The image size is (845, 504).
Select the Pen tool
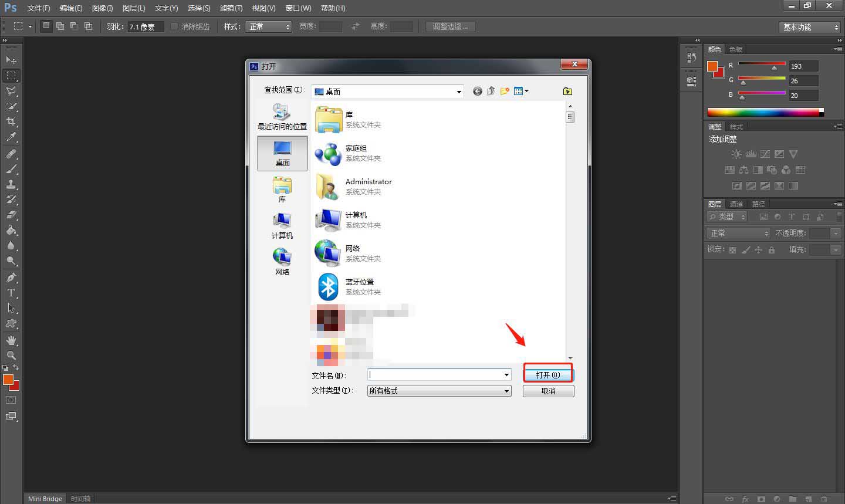[11, 278]
